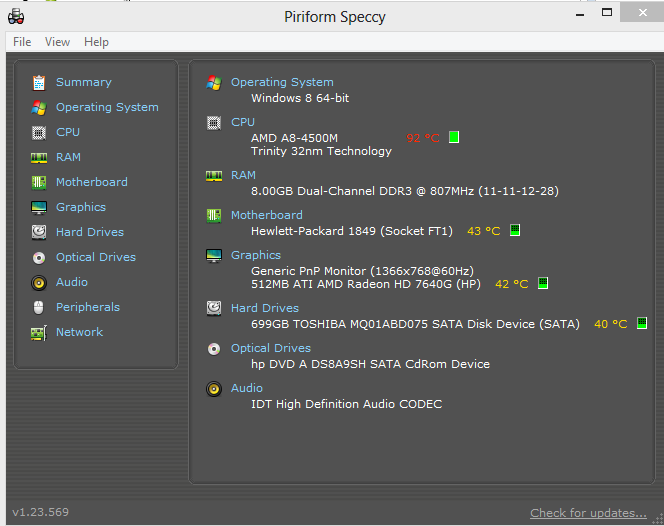664x526 pixels.
Task: Click the Audio speaker icon in sidebar
Action: point(39,282)
